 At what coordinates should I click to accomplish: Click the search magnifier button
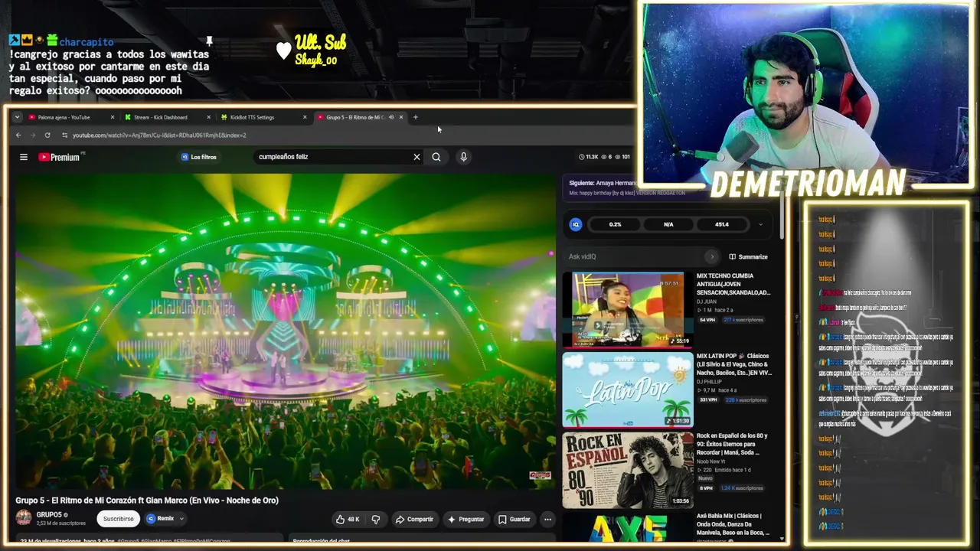point(436,157)
